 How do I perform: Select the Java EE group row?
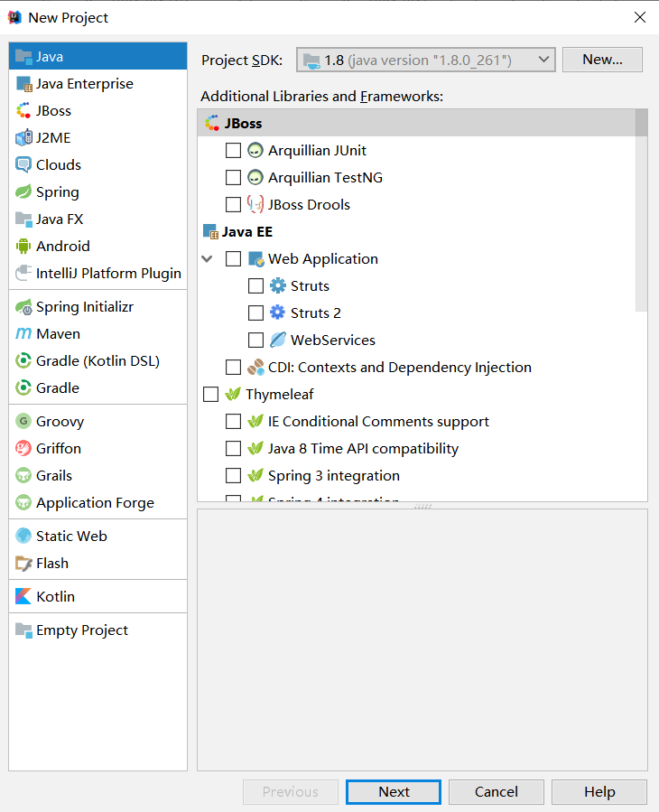tap(417, 232)
